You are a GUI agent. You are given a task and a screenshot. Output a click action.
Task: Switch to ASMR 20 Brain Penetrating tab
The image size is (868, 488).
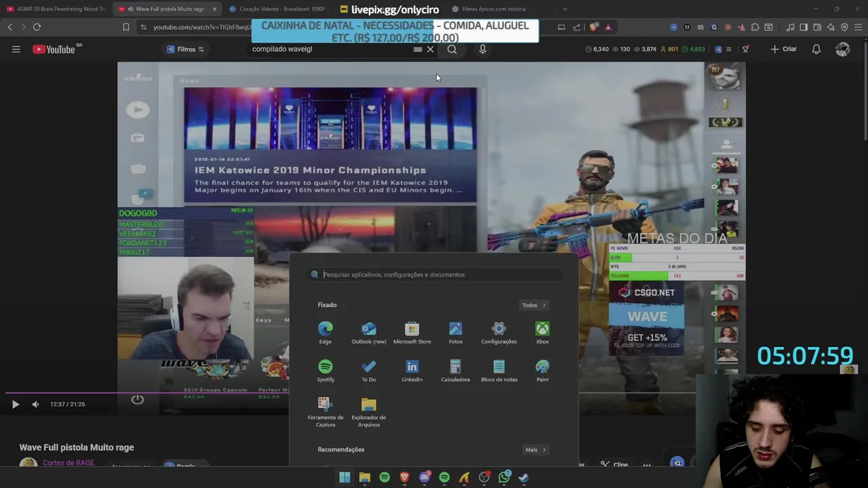56,9
